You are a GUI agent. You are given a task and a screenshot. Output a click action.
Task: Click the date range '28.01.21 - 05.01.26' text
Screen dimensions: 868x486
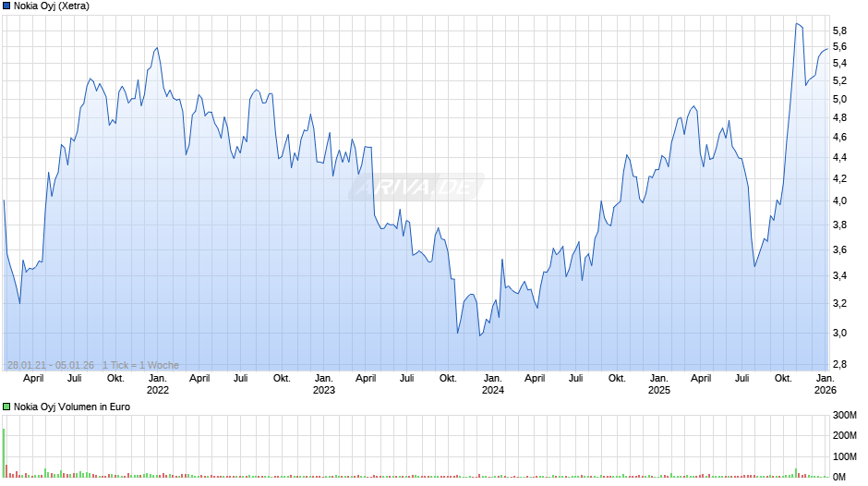(x=51, y=365)
